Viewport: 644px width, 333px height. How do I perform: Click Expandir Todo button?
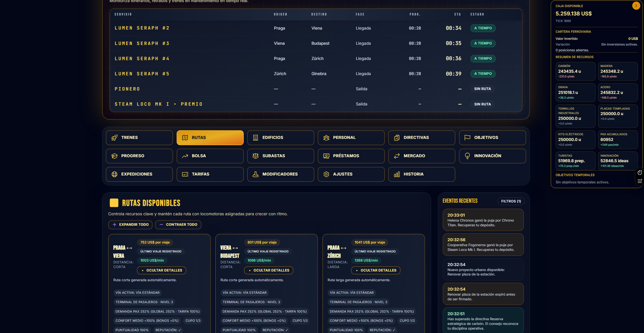click(130, 225)
